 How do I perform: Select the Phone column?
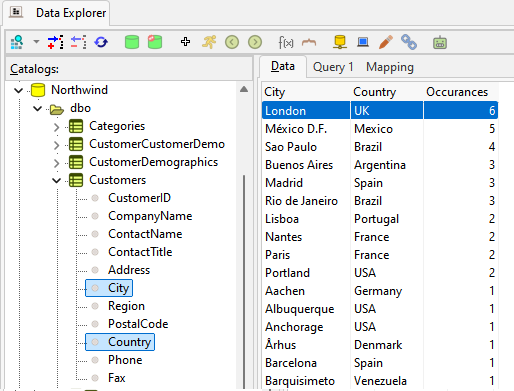(x=125, y=360)
